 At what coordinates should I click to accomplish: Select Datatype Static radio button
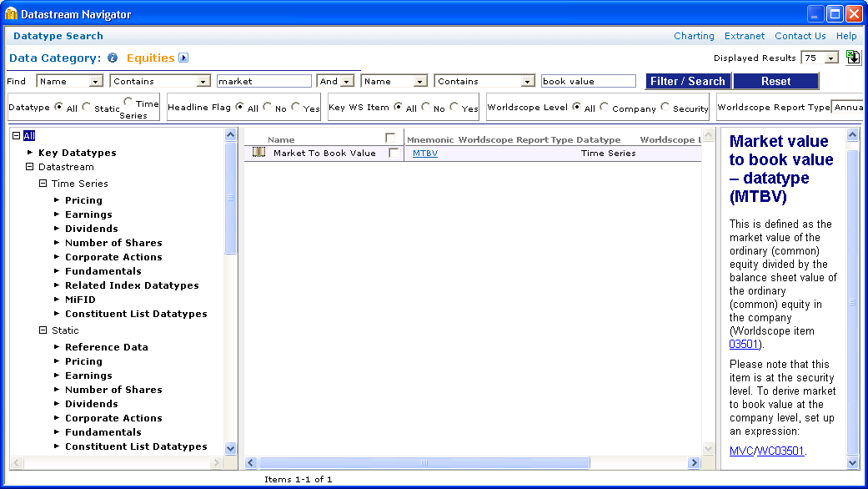(x=87, y=107)
